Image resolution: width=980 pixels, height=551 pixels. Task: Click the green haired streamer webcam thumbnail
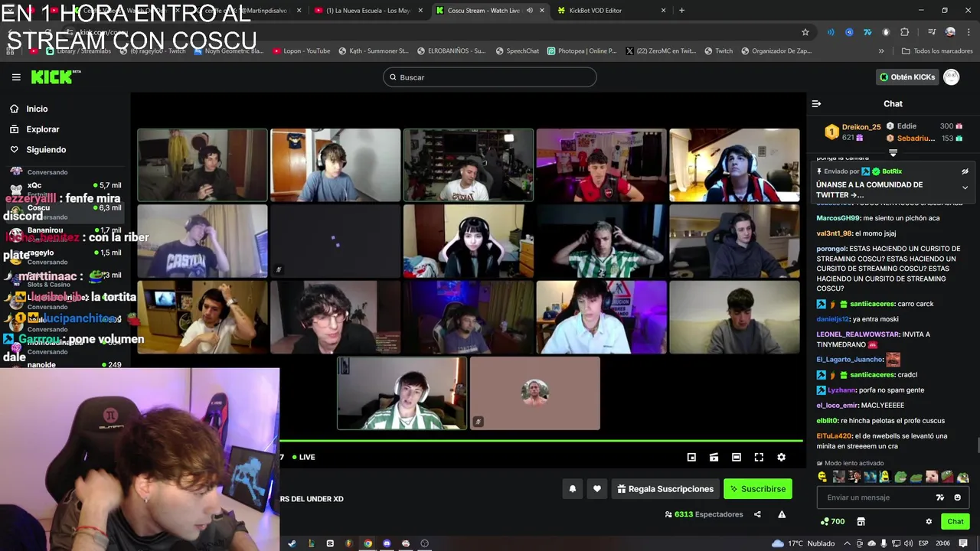click(x=602, y=241)
